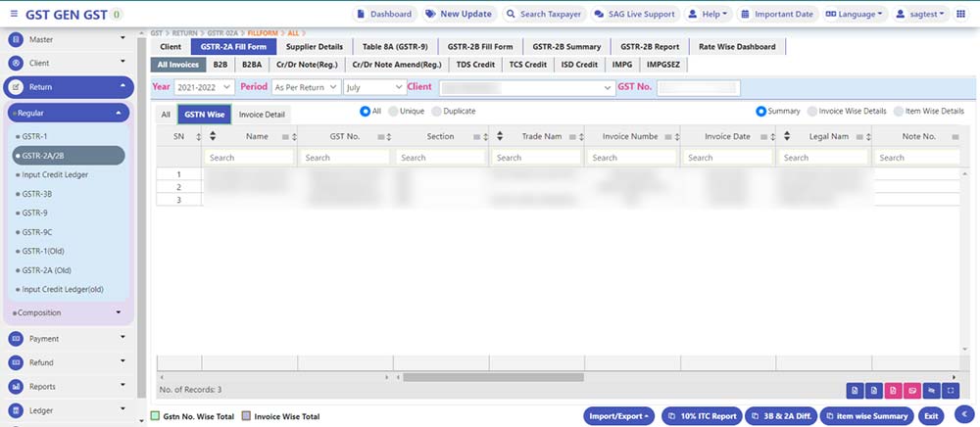Click the Search Taxpayer button
Screen dimensions: 980x427
pyautogui.click(x=546, y=15)
